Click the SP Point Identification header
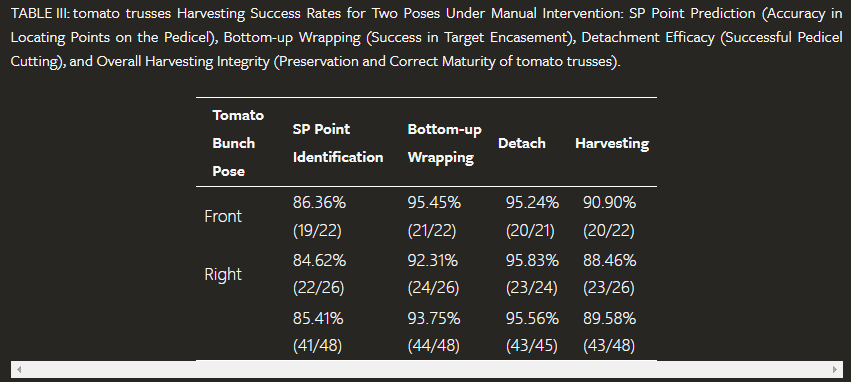This screenshot has height=382, width=851. point(338,143)
